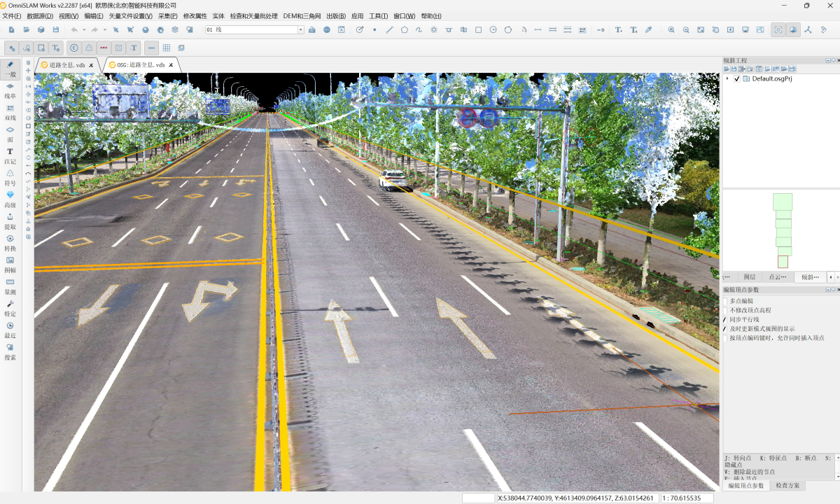Click the eyedropper picker icon
The image size is (840, 504).
649,30
